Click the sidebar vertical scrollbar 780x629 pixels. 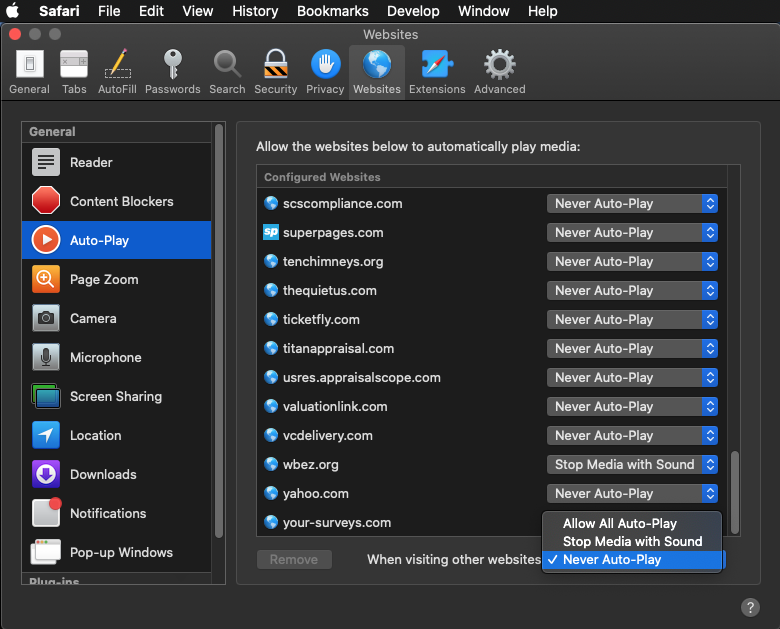pyautogui.click(x=218, y=331)
